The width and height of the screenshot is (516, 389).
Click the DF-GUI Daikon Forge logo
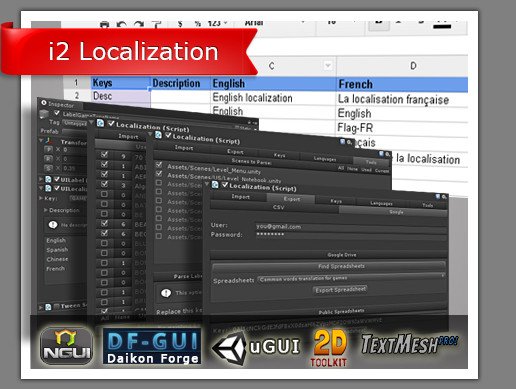click(152, 345)
